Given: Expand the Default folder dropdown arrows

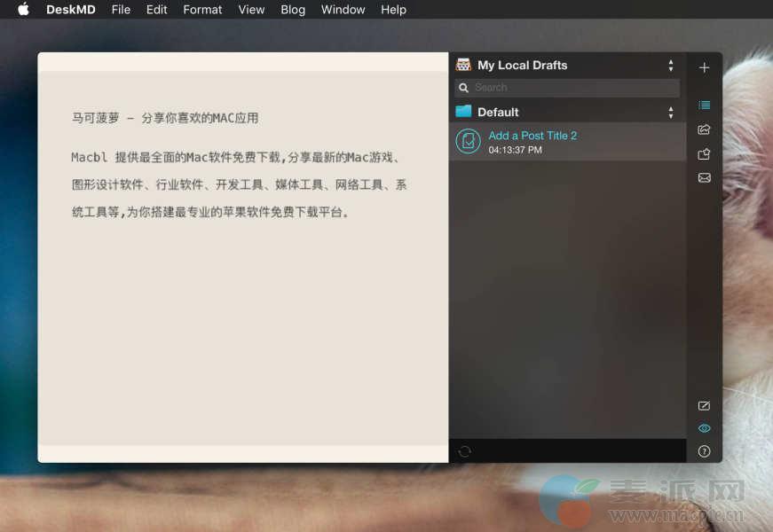Looking at the screenshot, I should pyautogui.click(x=670, y=112).
